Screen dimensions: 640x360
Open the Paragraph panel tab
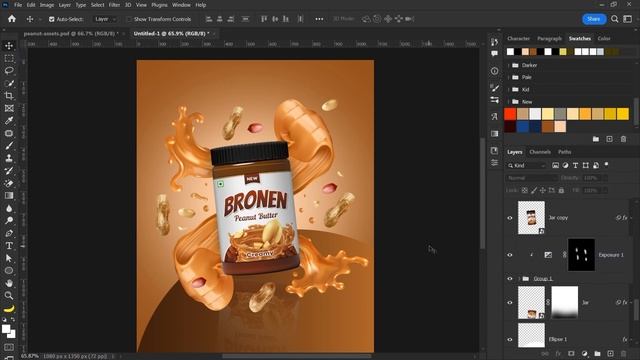(549, 38)
